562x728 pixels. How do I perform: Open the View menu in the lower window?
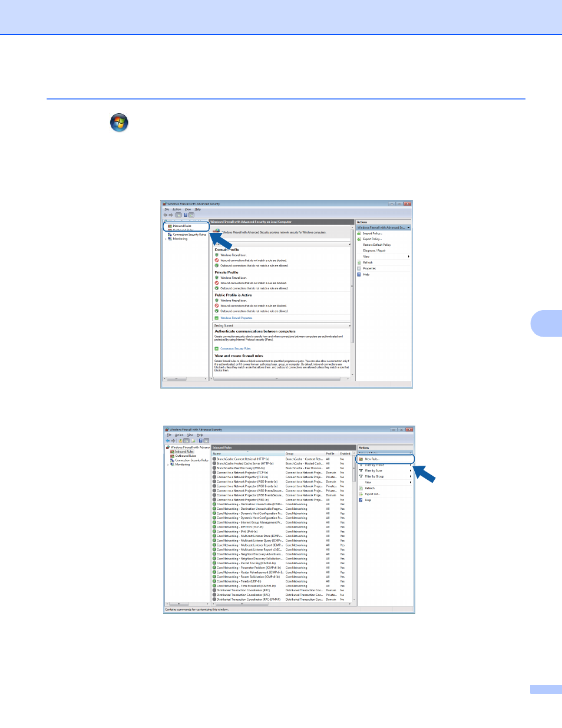(190, 435)
